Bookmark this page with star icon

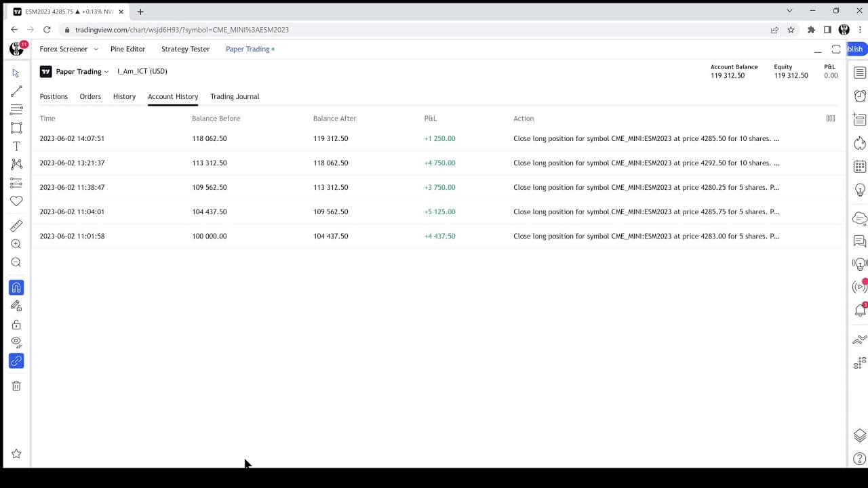point(791,30)
